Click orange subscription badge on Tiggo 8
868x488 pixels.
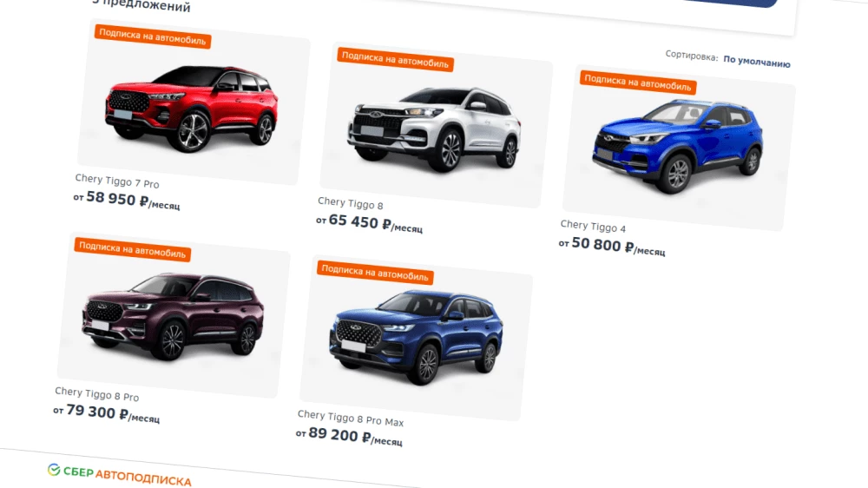(395, 59)
